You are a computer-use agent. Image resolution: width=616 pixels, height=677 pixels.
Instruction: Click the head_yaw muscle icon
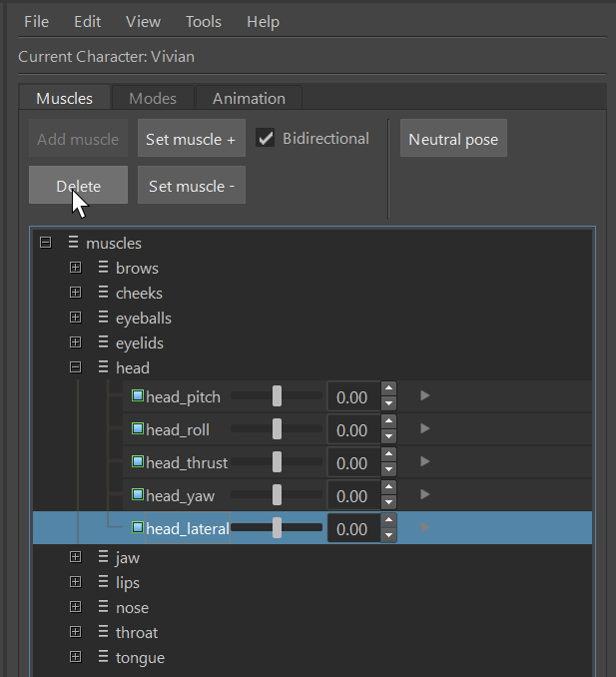tap(138, 495)
